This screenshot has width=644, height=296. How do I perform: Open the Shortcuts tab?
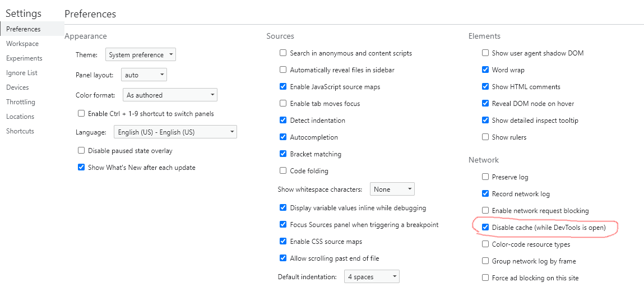coord(20,131)
